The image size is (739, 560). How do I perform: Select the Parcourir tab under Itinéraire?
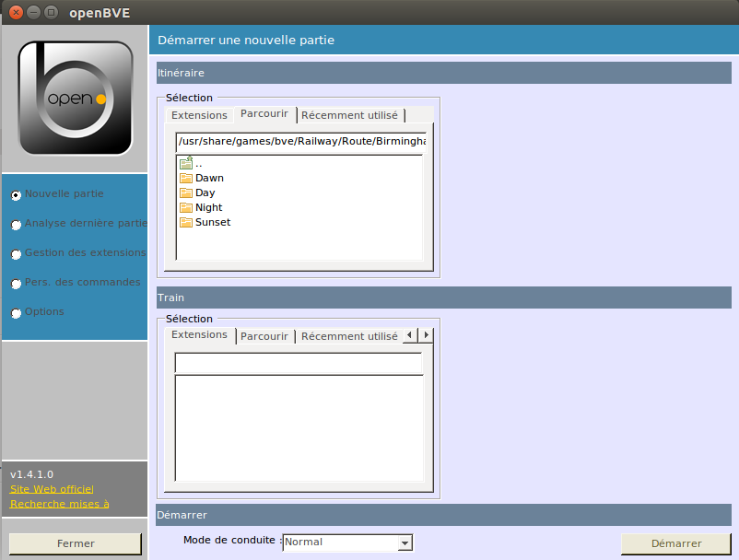264,113
